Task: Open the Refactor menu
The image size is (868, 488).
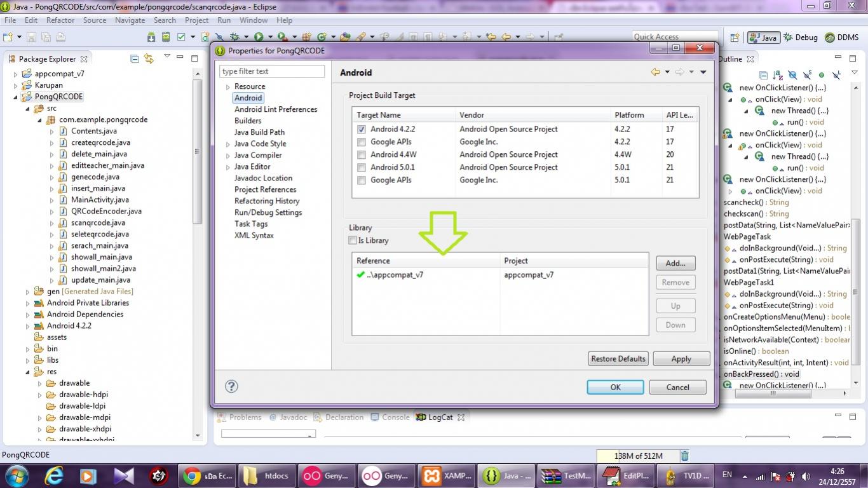Action: coord(60,20)
